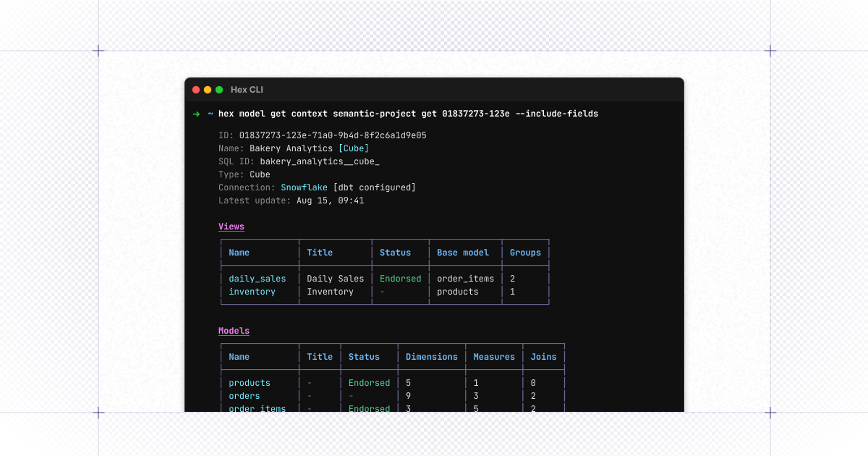Click Dimensions value 9 for orders

point(409,396)
